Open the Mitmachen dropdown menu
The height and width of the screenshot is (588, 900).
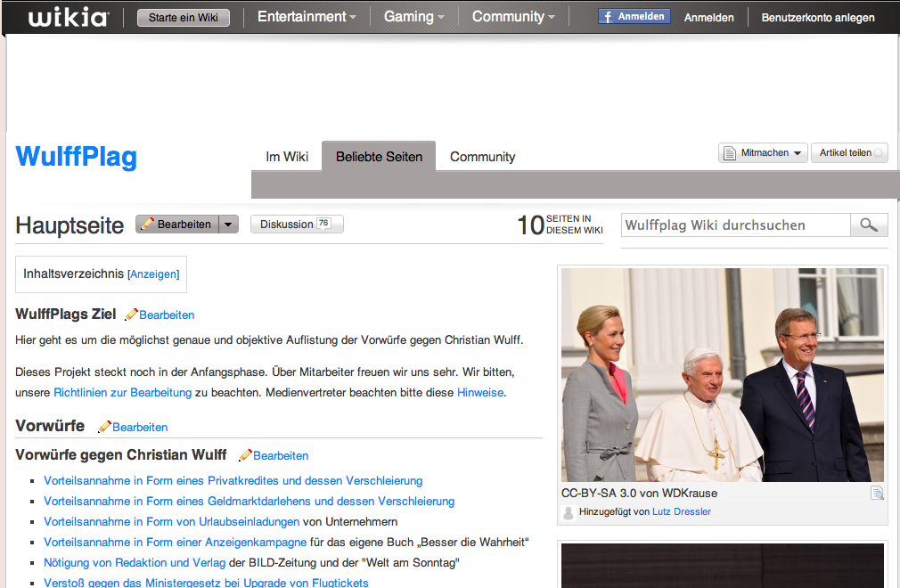pyautogui.click(x=764, y=153)
